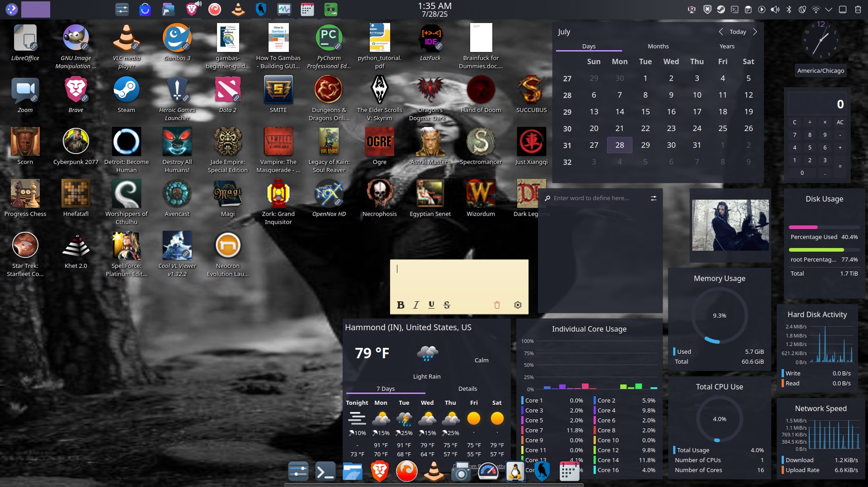868x487 pixels.
Task: Open the terminal from the bottom dock
Action: 325,472
